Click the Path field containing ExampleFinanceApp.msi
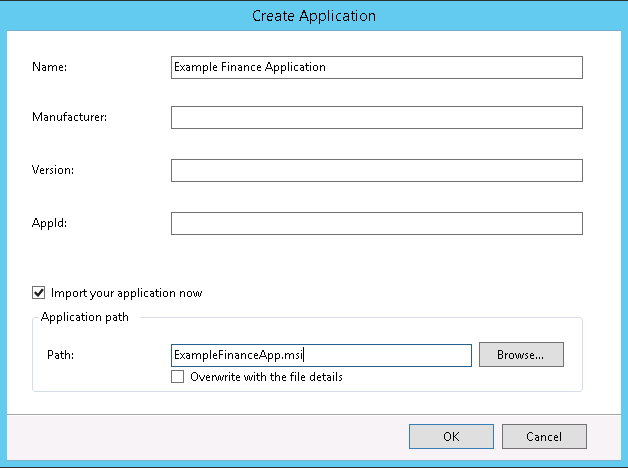The width and height of the screenshot is (628, 468). click(x=320, y=355)
